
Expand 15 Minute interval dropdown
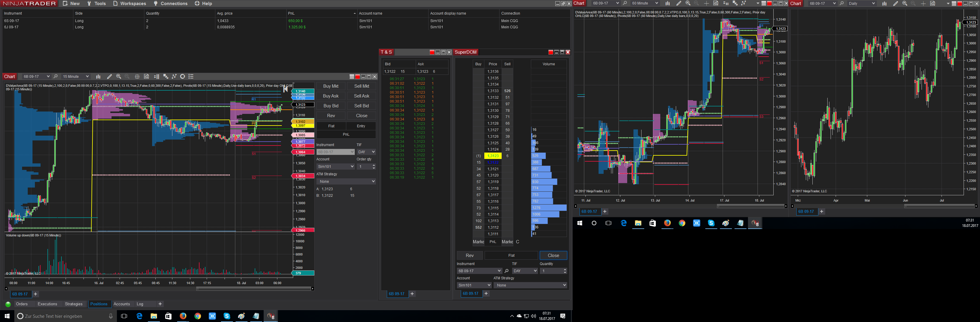75,76
